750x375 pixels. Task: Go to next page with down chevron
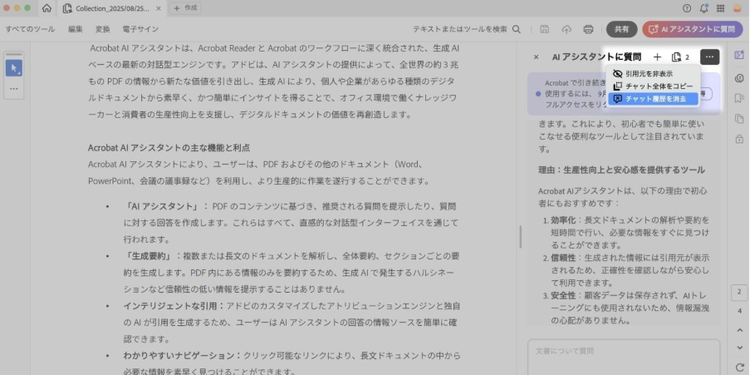coord(739,348)
